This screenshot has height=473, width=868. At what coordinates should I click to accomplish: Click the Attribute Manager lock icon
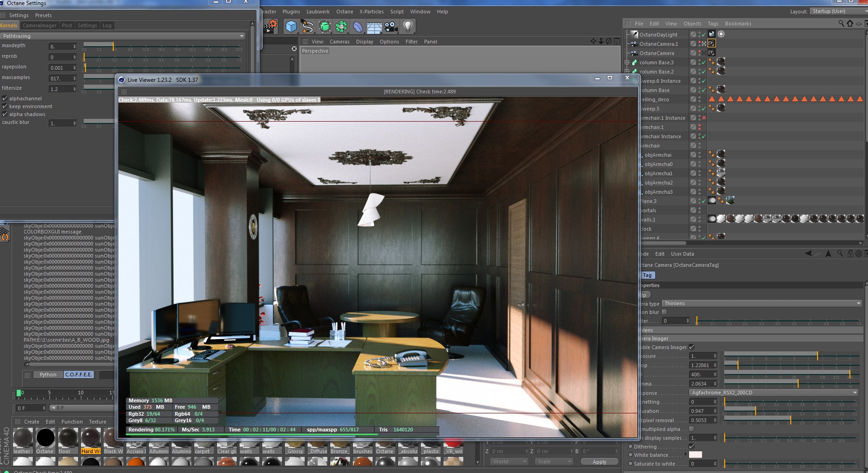[850, 253]
